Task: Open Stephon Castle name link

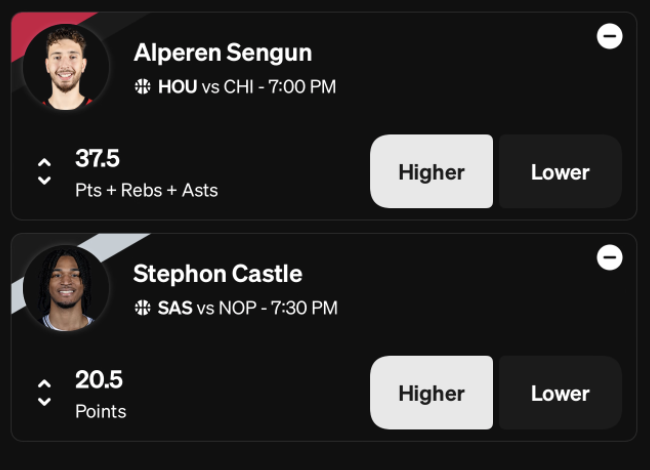Action: pyautogui.click(x=218, y=274)
